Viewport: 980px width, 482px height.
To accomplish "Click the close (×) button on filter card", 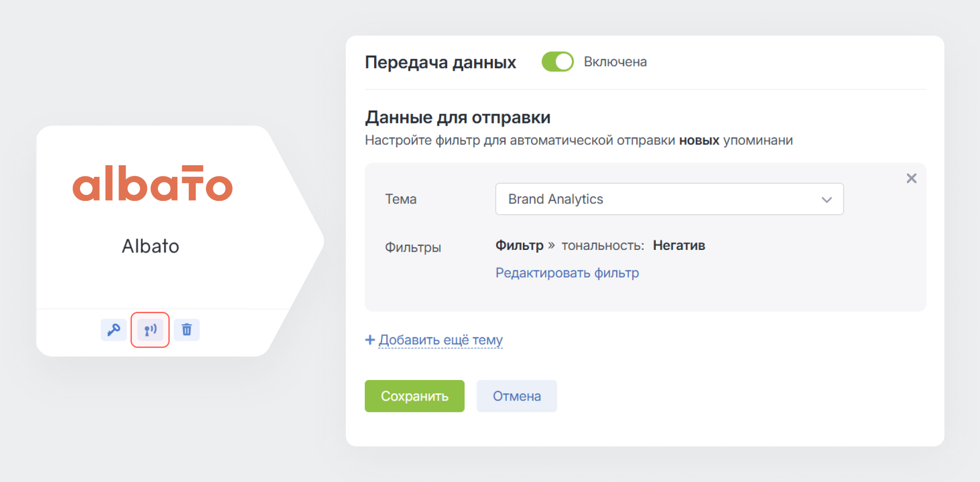I will (912, 178).
